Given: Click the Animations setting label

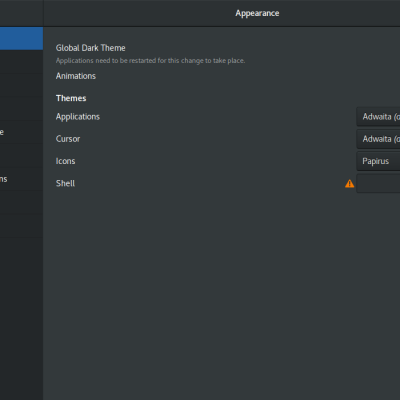Looking at the screenshot, I should tap(76, 76).
